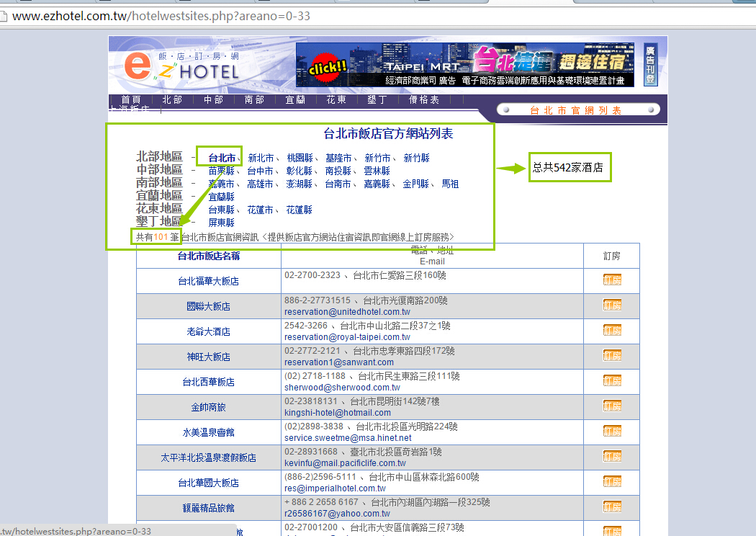Select the 嘉義市 region link
The height and width of the screenshot is (536, 756).
222,184
